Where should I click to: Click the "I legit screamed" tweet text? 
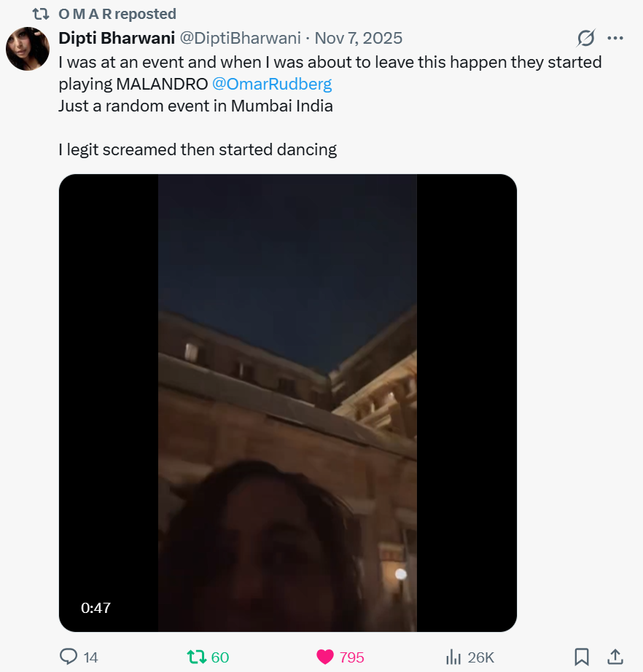point(198,150)
